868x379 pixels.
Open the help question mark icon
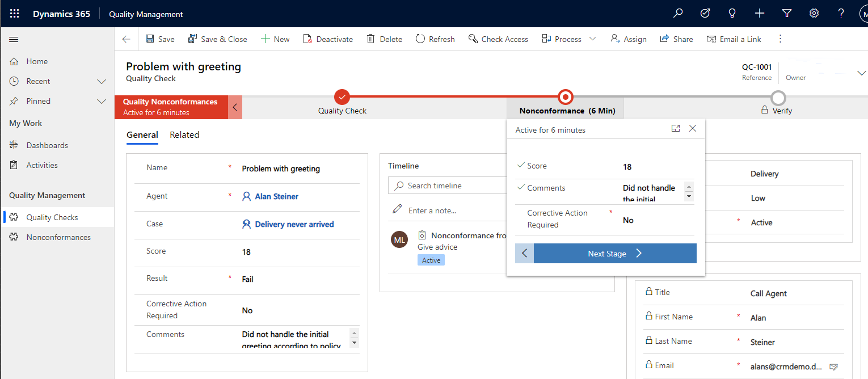point(841,14)
